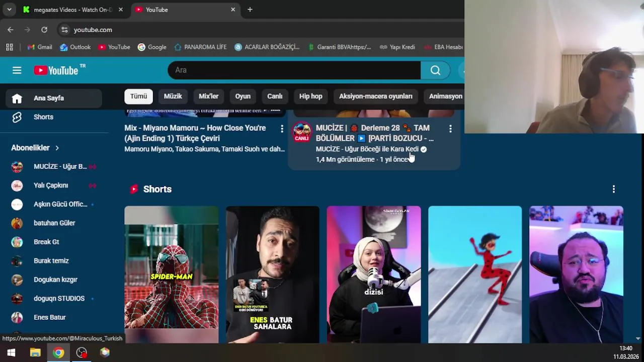Play the 'dizisi' hijab woman short

coord(374,274)
